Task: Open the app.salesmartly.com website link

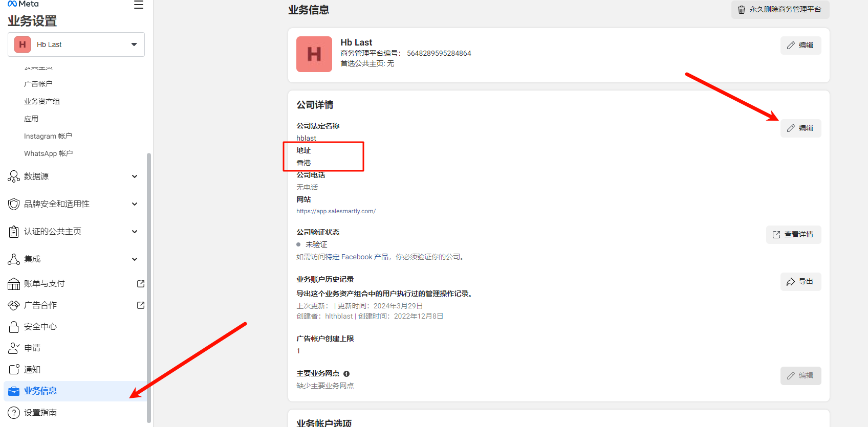Action: [x=336, y=211]
